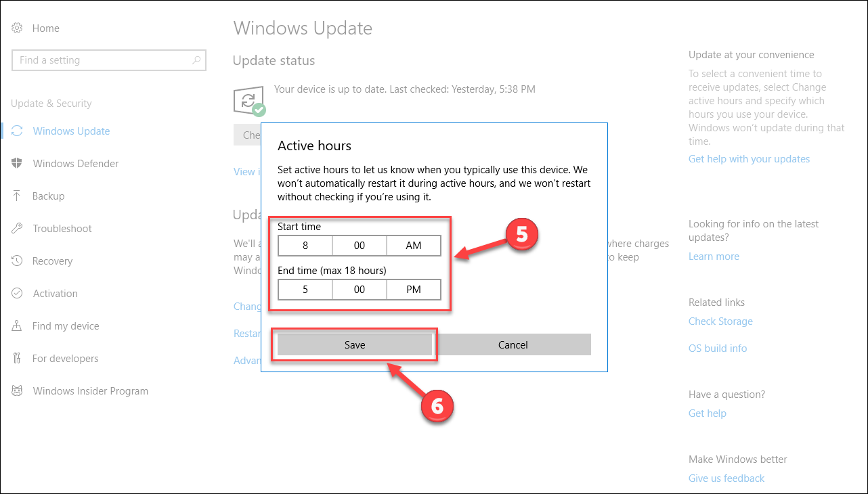Click the Update status heading
The width and height of the screenshot is (868, 494).
(274, 61)
